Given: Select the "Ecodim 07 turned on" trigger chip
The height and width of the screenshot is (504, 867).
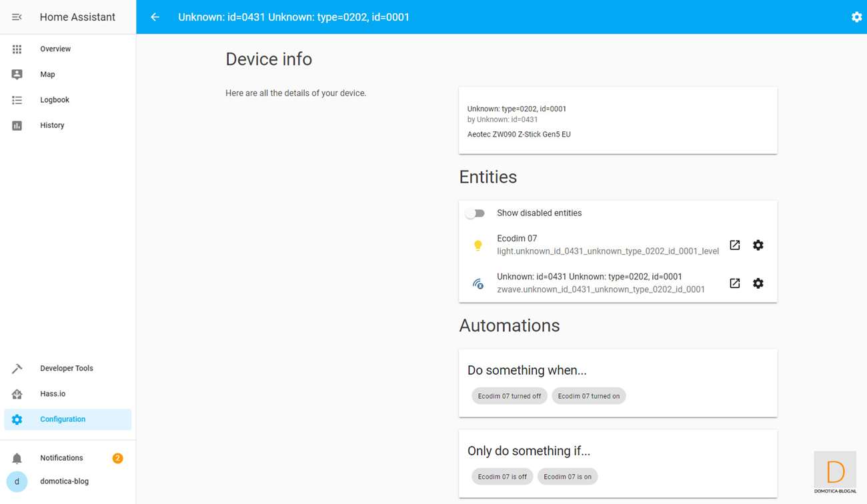Looking at the screenshot, I should [588, 396].
